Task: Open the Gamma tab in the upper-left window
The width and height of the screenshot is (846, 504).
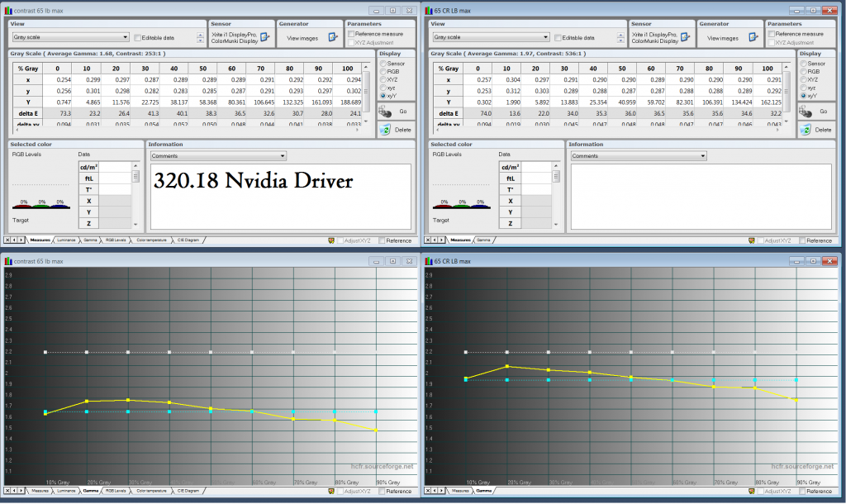Action: pyautogui.click(x=90, y=240)
